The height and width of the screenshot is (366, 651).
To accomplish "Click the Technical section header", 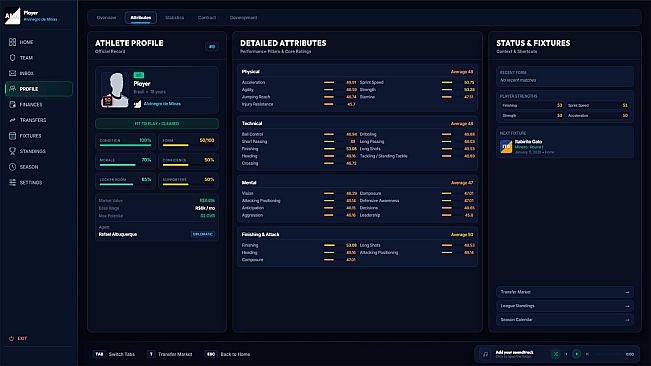I will [357, 124].
